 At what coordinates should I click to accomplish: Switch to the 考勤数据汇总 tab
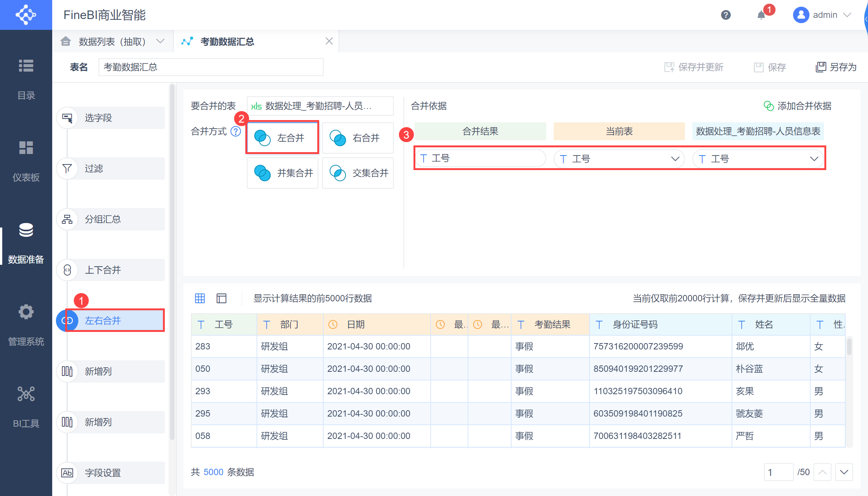tap(227, 41)
